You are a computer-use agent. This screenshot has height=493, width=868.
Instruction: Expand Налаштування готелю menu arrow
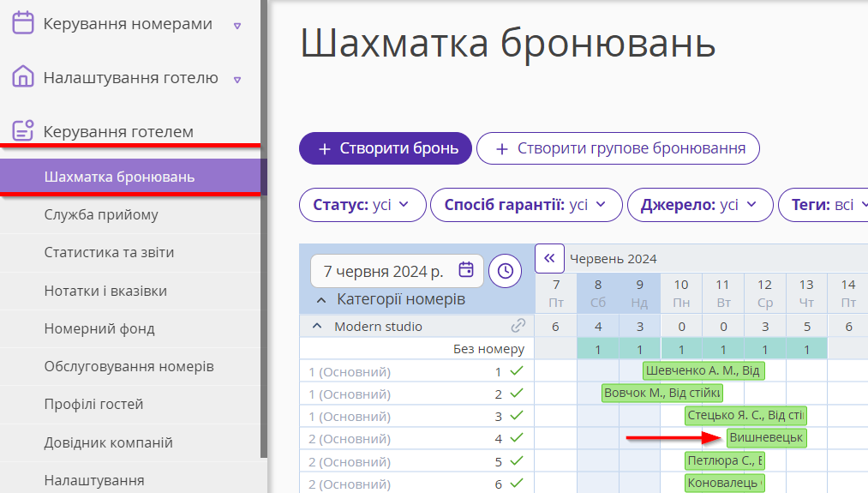[237, 80]
